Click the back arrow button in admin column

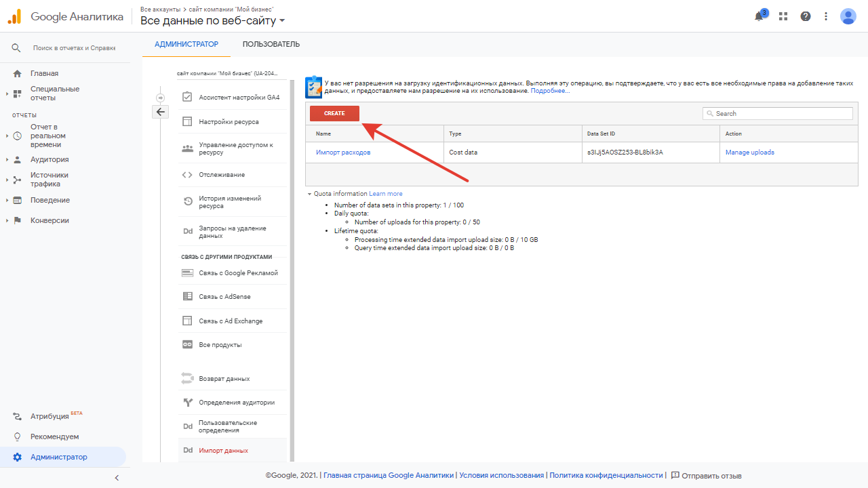(160, 112)
